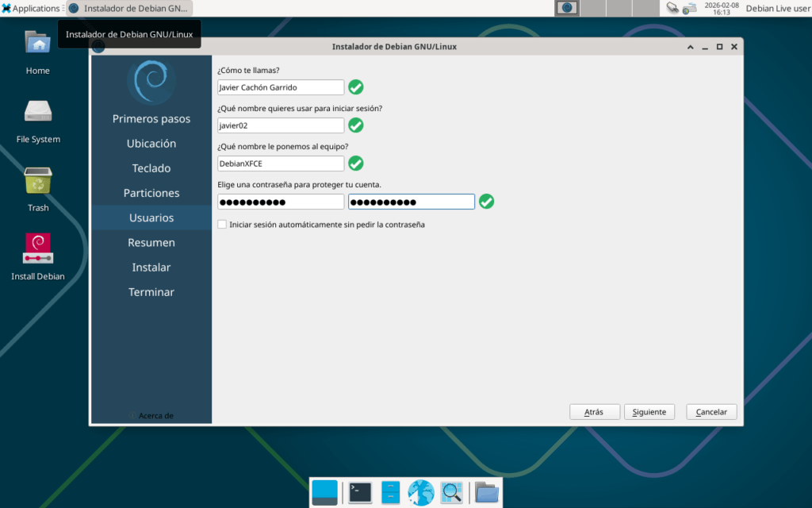Open the file manager icon in dock
Viewport: 812px width, 508px height.
click(390, 493)
